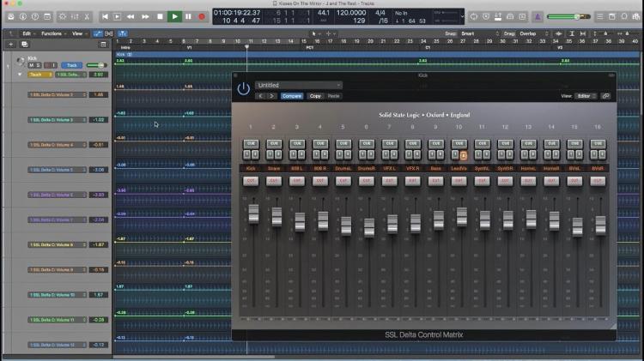Go to previous plugin preset arrow
The image size is (644, 361).
[260, 96]
